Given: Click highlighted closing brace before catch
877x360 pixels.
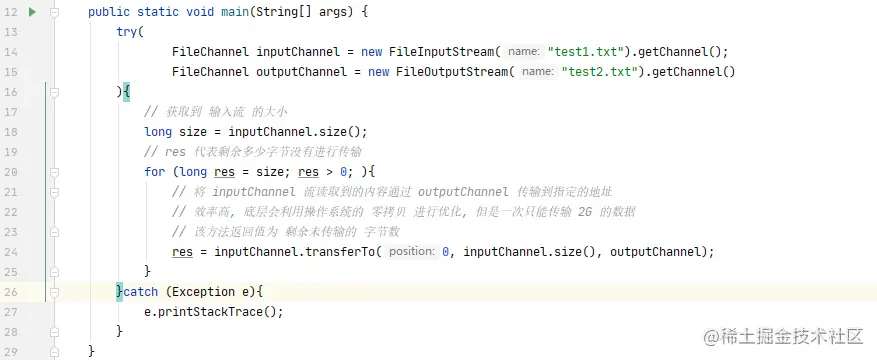Looking at the screenshot, I should (x=119, y=292).
